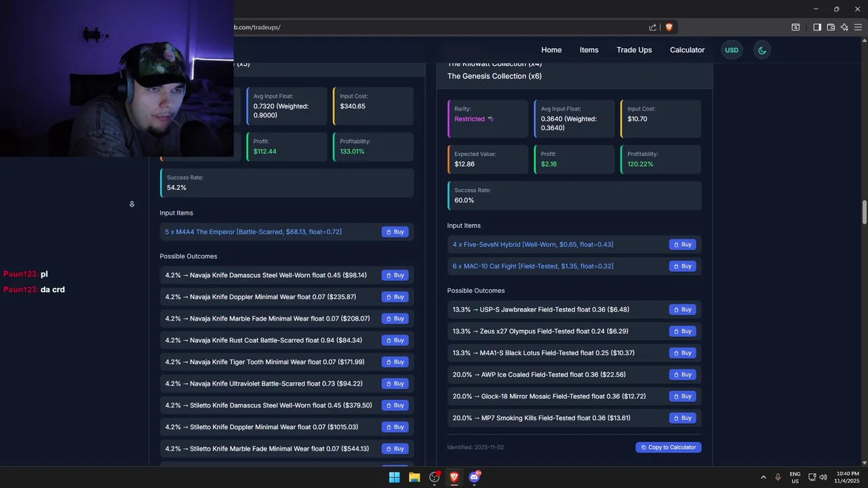The width and height of the screenshot is (868, 488).
Task: Click The Genesis Collection (x6) text
Action: coord(494,77)
